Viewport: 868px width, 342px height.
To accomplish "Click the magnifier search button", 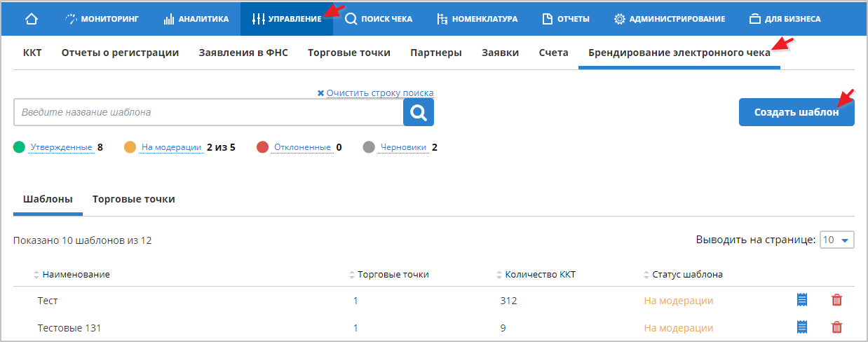I will click(x=419, y=112).
